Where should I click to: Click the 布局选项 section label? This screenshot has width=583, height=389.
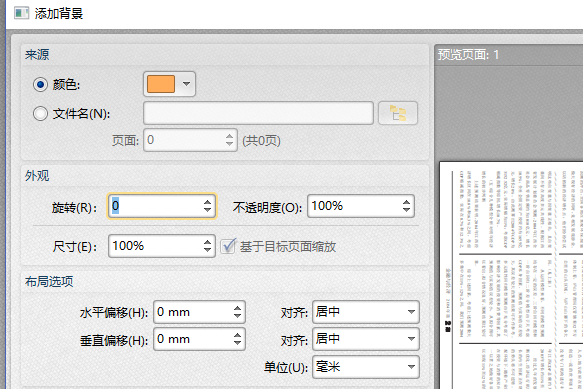tap(49, 282)
